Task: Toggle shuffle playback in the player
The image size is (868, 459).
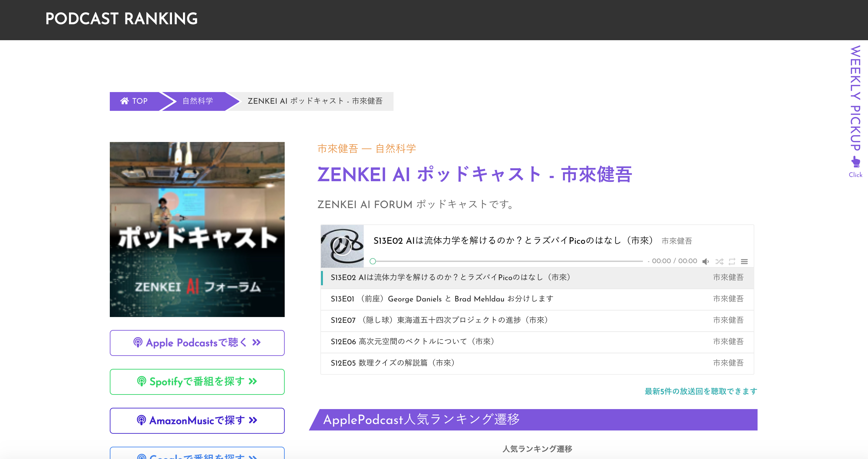Action: pos(719,261)
